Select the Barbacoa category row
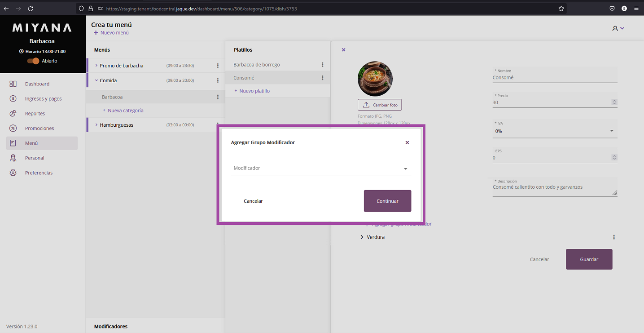This screenshot has width=644, height=333. click(155, 97)
